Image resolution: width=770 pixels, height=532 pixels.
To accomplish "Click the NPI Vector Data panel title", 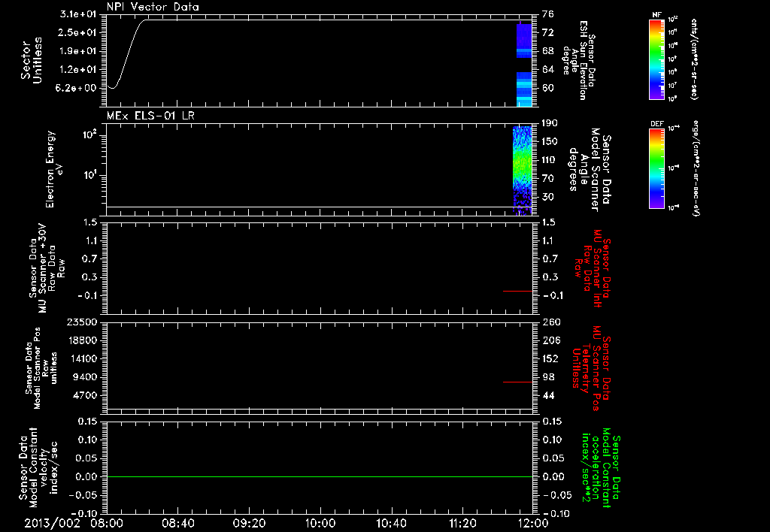I will coord(153,7).
